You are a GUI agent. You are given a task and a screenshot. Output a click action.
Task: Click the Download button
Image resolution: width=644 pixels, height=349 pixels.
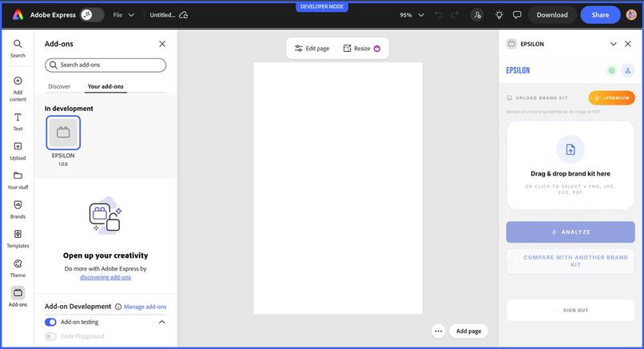(552, 15)
